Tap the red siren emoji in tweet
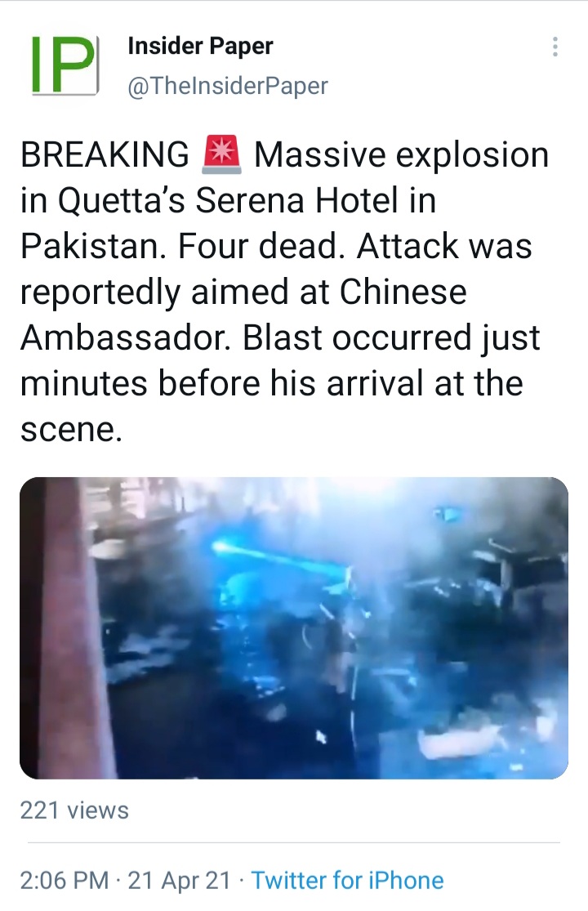588x911 pixels. [x=221, y=154]
